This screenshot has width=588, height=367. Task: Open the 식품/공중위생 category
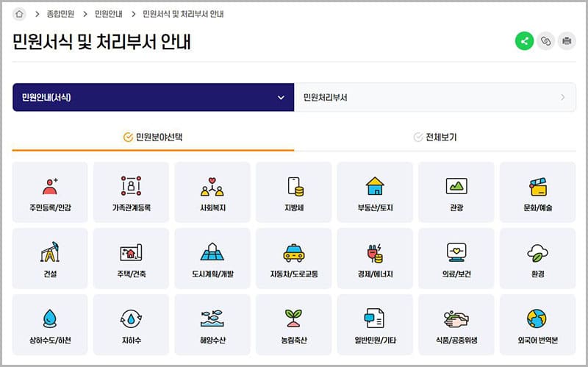coord(456,324)
